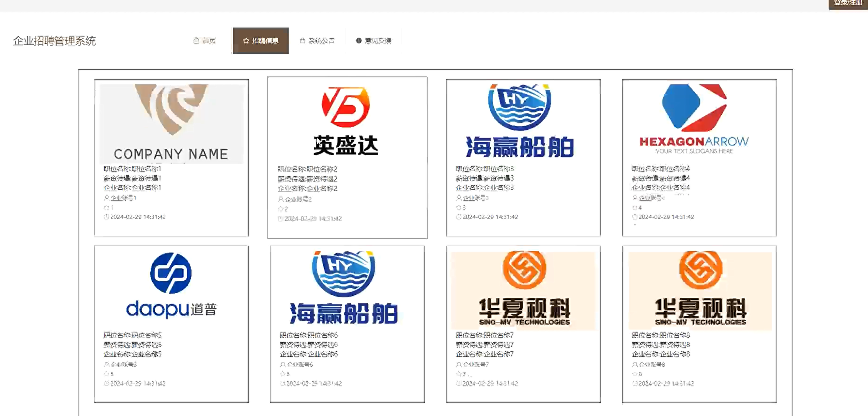Click user icon beside 企业账号5
This screenshot has height=416, width=868.
pos(107,364)
